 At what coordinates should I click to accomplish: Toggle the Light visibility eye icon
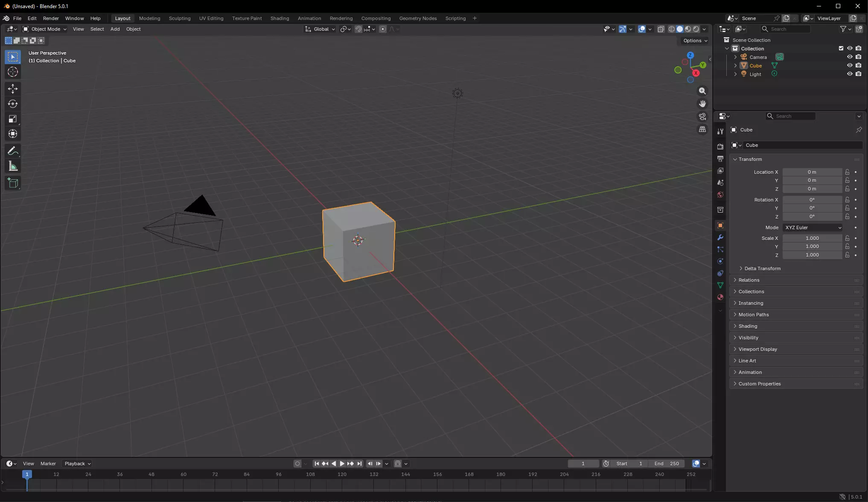click(x=849, y=74)
